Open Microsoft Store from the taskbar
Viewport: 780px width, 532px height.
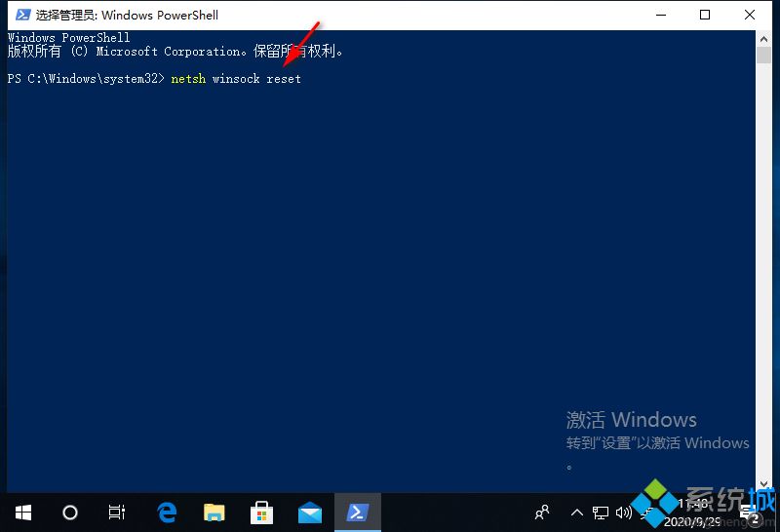pos(261,513)
